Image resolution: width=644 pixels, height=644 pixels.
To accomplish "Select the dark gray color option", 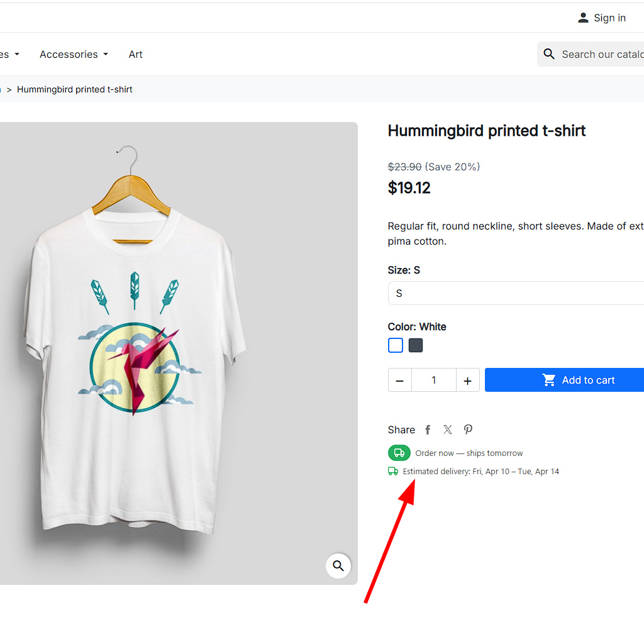I will tap(416, 345).
